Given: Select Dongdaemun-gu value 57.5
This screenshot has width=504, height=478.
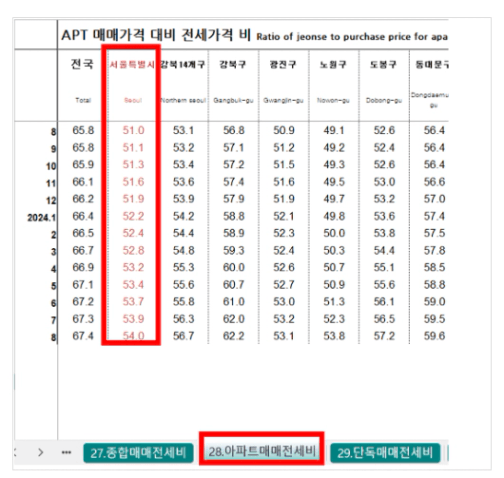Looking at the screenshot, I should [x=434, y=233].
